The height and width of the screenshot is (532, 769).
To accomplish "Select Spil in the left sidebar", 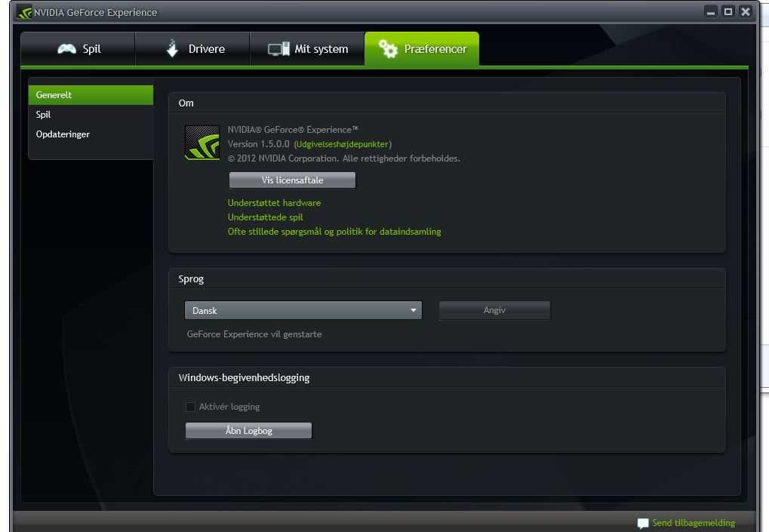I will (43, 115).
